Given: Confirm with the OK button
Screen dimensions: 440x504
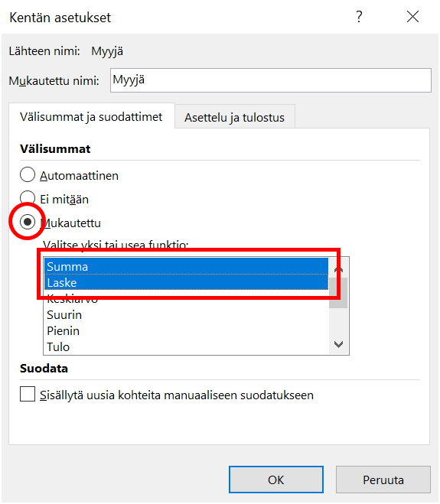Looking at the screenshot, I should (x=276, y=480).
